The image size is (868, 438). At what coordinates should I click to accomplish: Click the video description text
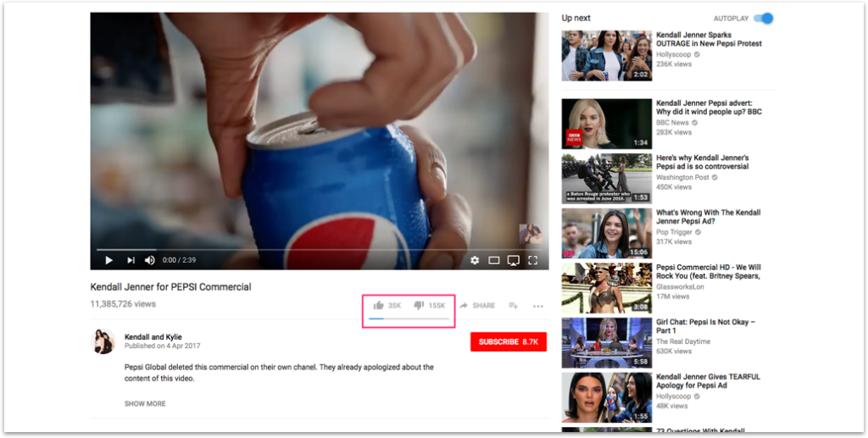coord(279,373)
